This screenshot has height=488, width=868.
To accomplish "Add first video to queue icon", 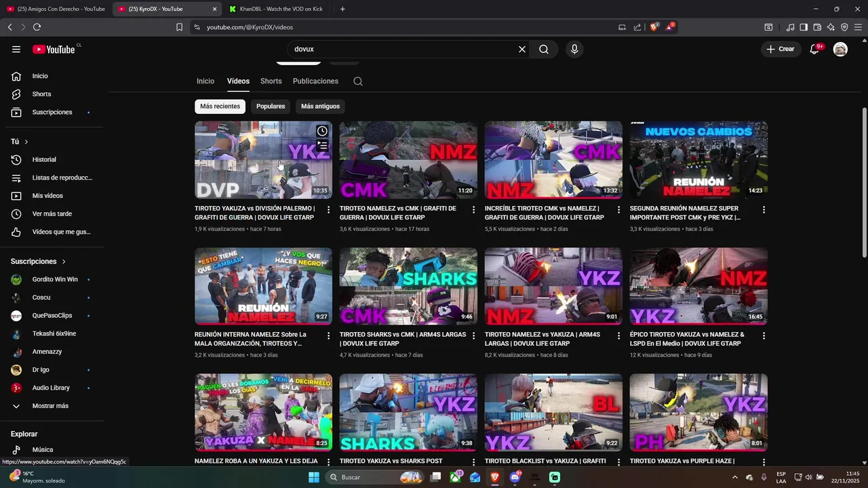I will pyautogui.click(x=322, y=145).
